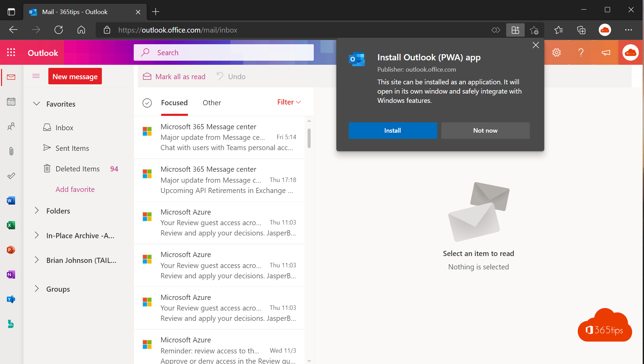Image resolution: width=644 pixels, height=364 pixels.
Task: Open Yammer from the sidebar
Action: pyautogui.click(x=11, y=299)
